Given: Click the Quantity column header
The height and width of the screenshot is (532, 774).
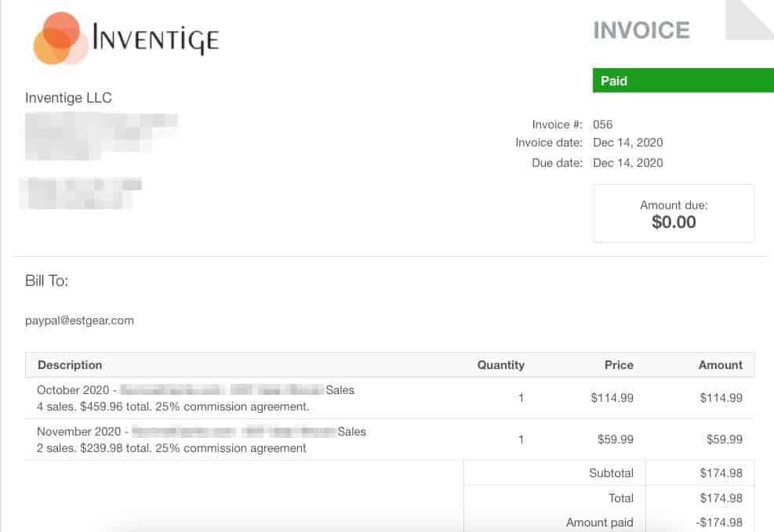Looking at the screenshot, I should (500, 365).
